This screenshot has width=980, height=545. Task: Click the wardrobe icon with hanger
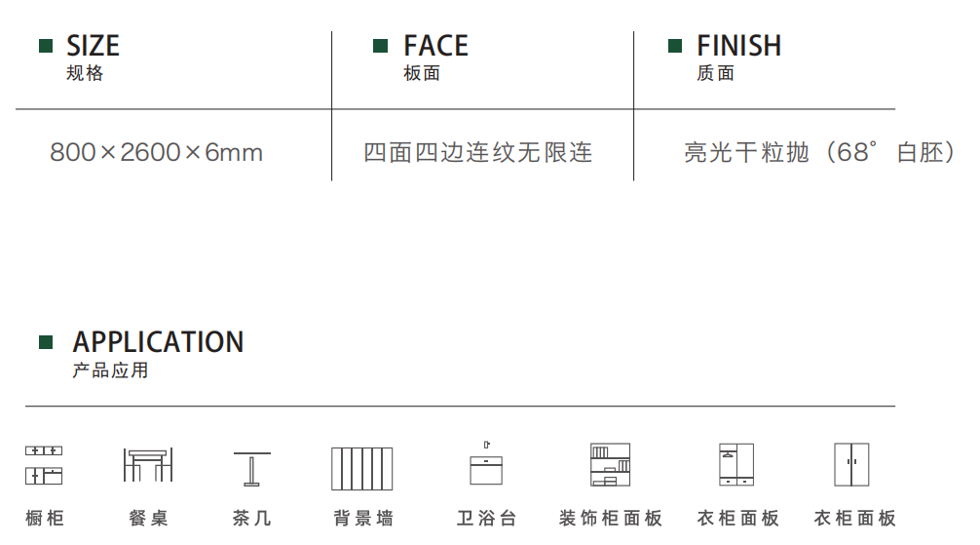(736, 465)
